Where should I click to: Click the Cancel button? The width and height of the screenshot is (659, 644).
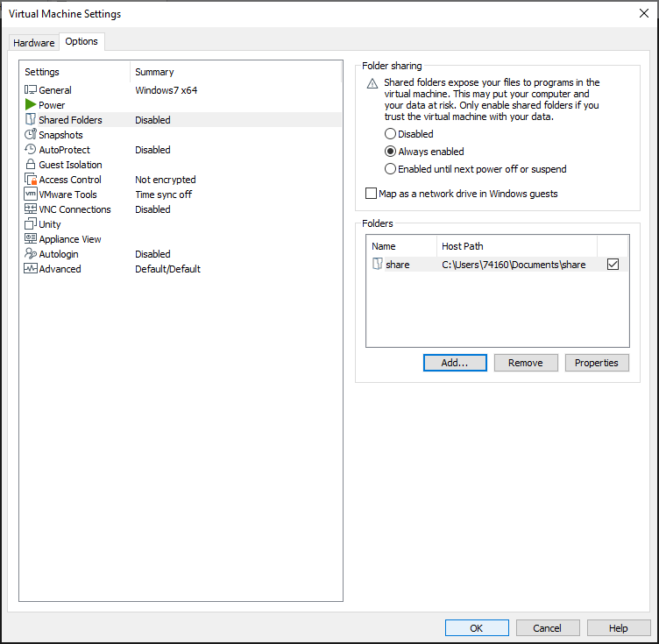[548, 628]
